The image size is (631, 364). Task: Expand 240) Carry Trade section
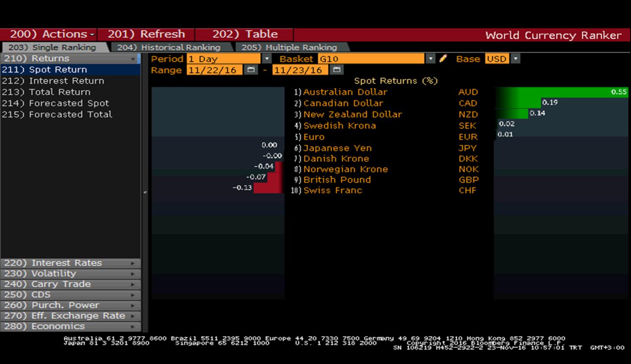70,284
